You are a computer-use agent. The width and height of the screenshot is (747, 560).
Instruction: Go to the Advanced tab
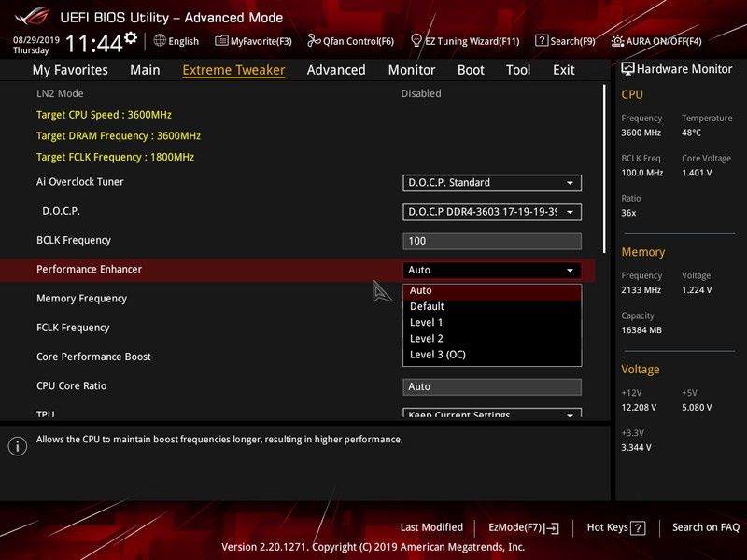336,70
